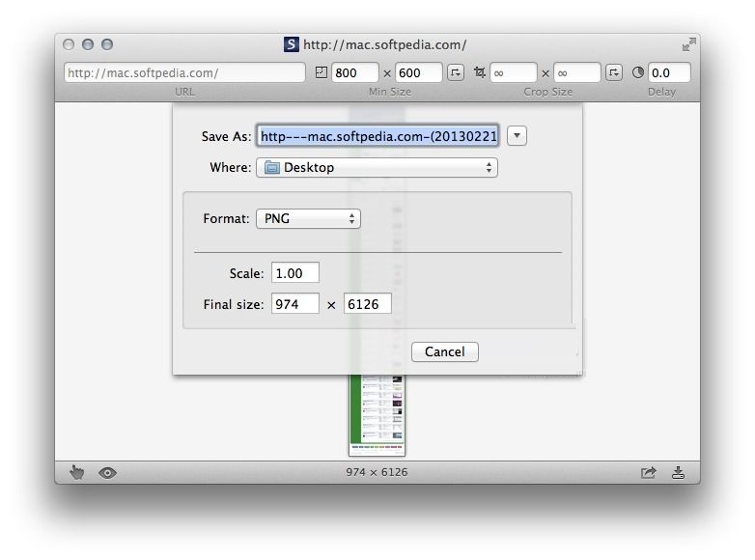Click the preset button after Crop Size height

pyautogui.click(x=615, y=72)
